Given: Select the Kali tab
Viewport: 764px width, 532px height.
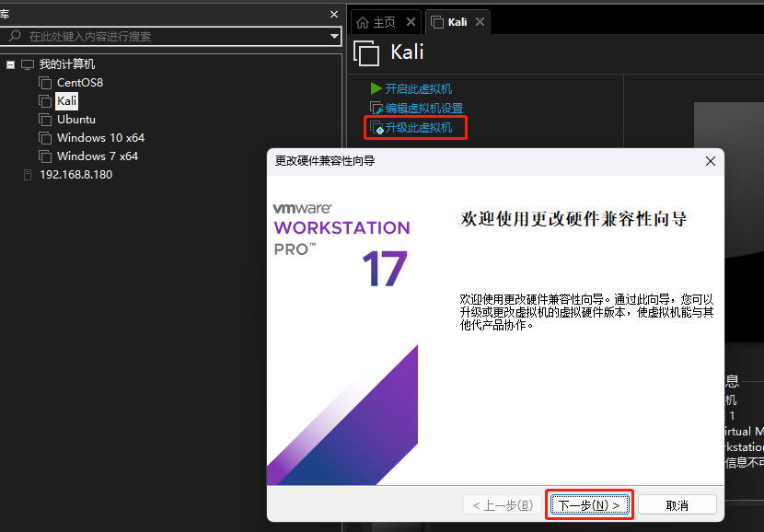Looking at the screenshot, I should pyautogui.click(x=457, y=22).
